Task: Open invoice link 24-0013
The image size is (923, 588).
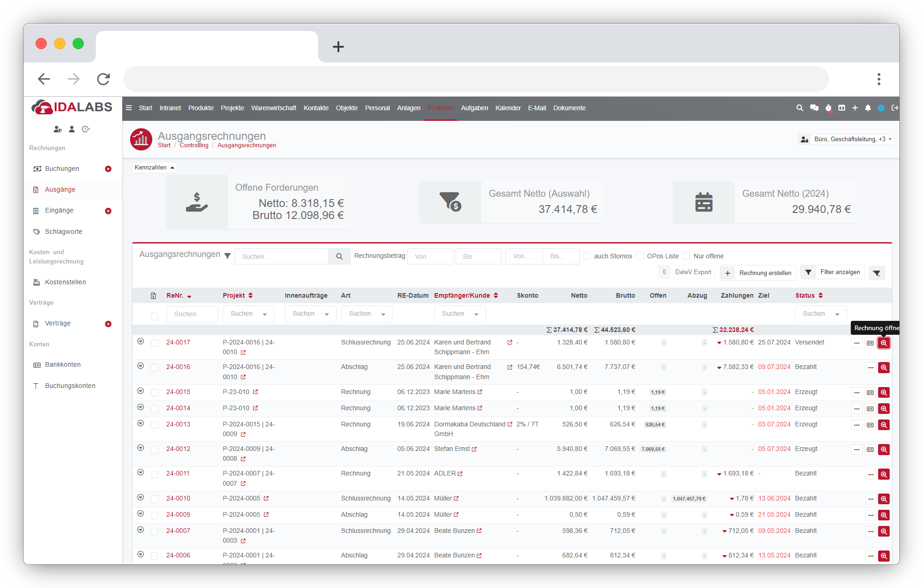Action: [178, 425]
